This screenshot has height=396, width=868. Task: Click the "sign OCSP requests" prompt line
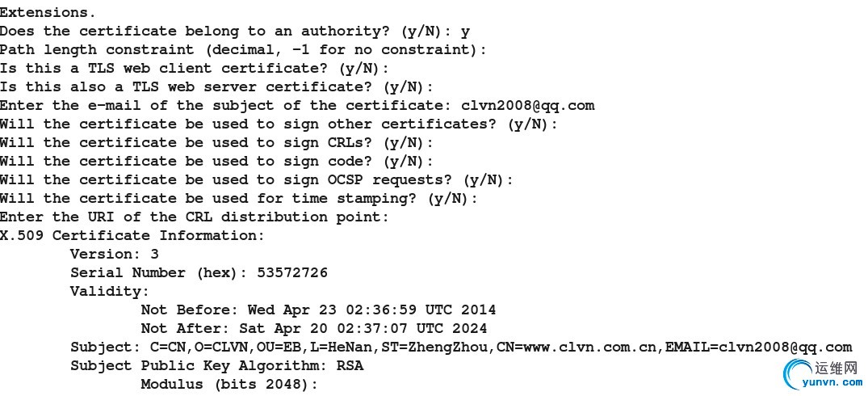[x=256, y=179]
